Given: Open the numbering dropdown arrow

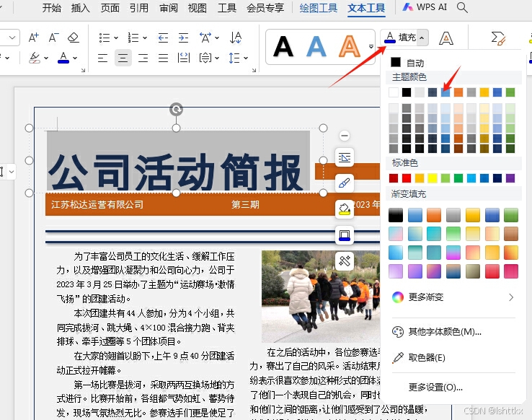Looking at the screenshot, I should pos(145,38).
